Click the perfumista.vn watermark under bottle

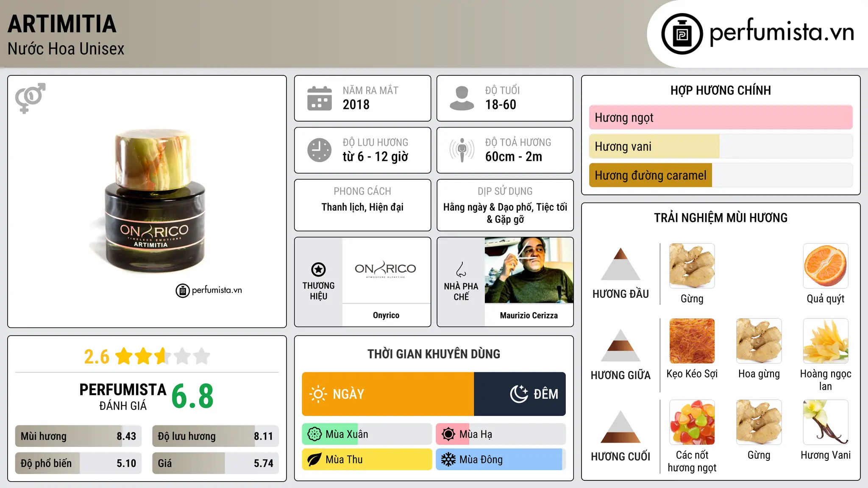click(209, 290)
